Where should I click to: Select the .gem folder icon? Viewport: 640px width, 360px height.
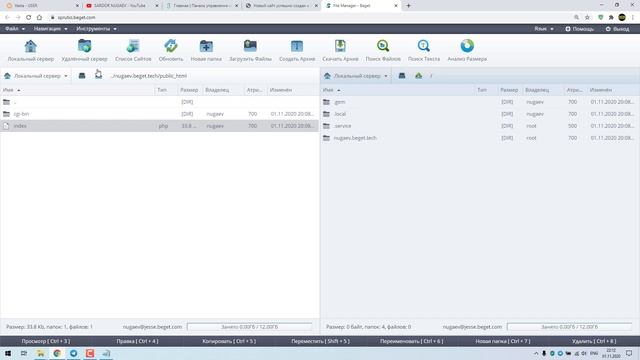coord(326,102)
